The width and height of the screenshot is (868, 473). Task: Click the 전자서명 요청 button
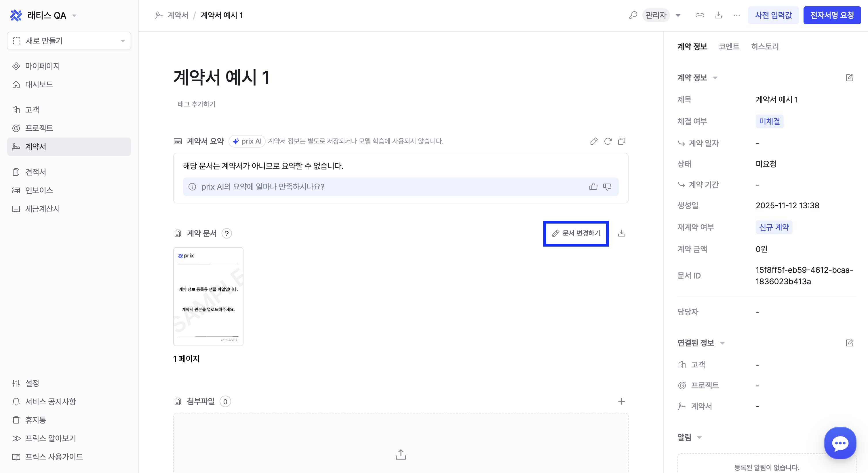[x=832, y=15]
